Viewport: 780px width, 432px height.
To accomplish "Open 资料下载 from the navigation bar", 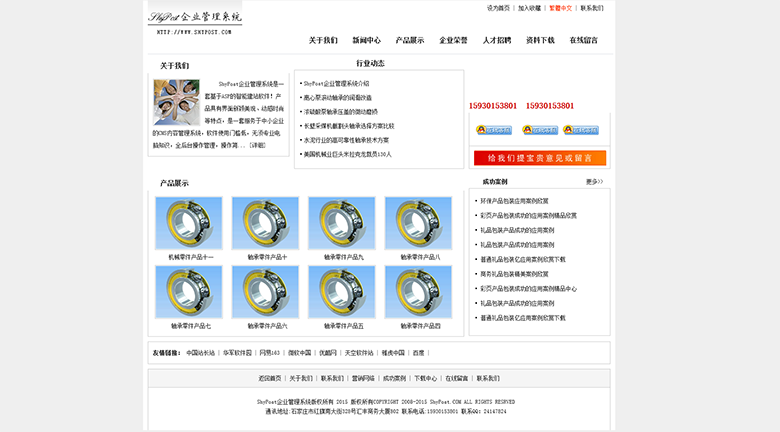I will [540, 41].
